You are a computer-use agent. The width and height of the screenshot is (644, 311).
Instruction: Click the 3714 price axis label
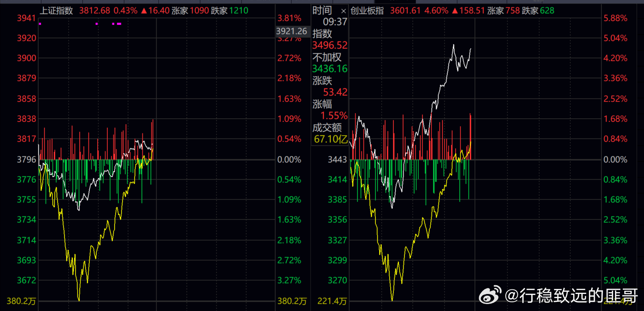click(x=26, y=240)
